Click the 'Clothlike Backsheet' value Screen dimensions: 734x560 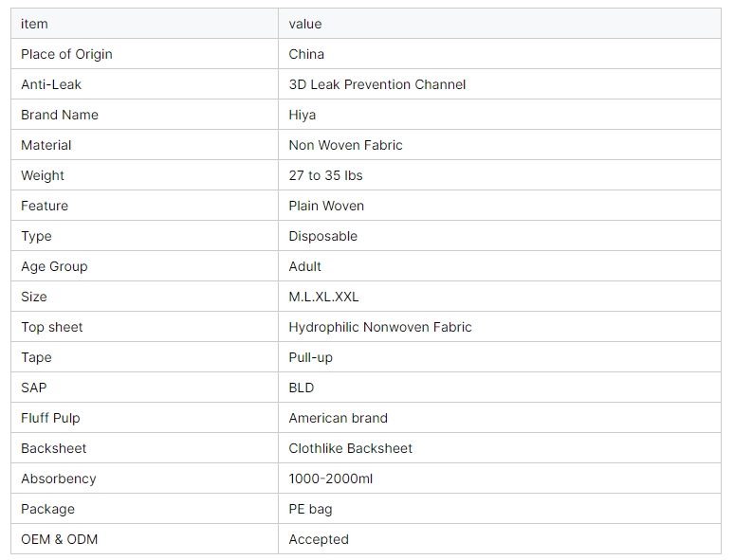(x=351, y=448)
